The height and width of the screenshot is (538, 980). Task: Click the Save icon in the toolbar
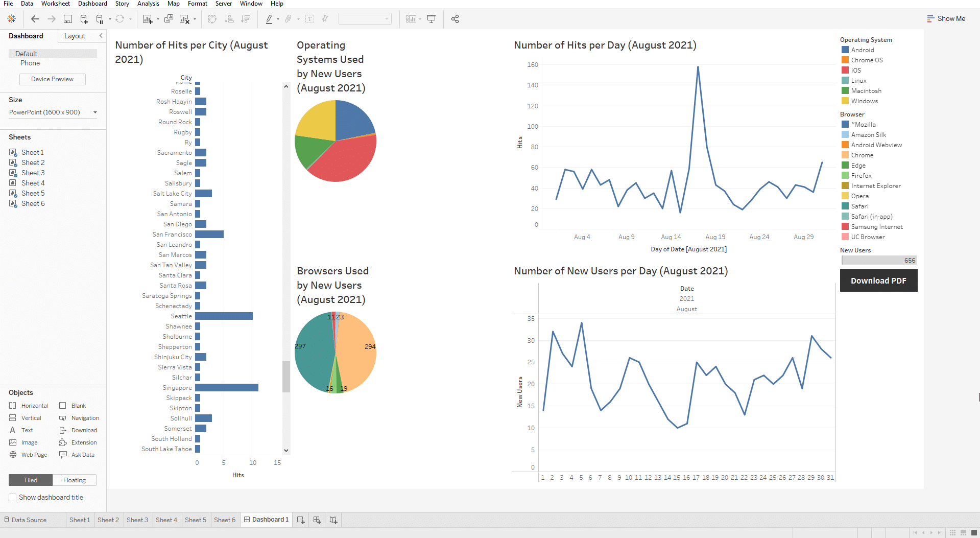[x=68, y=19]
